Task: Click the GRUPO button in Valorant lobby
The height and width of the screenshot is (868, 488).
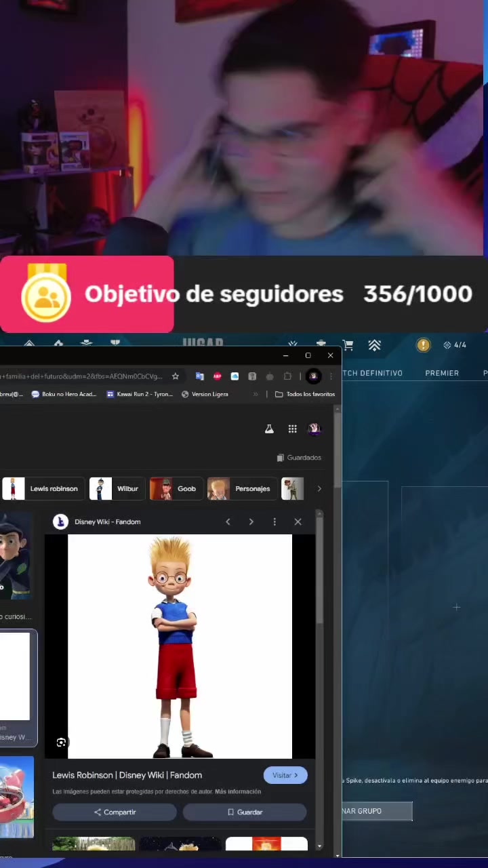Action: [377, 811]
